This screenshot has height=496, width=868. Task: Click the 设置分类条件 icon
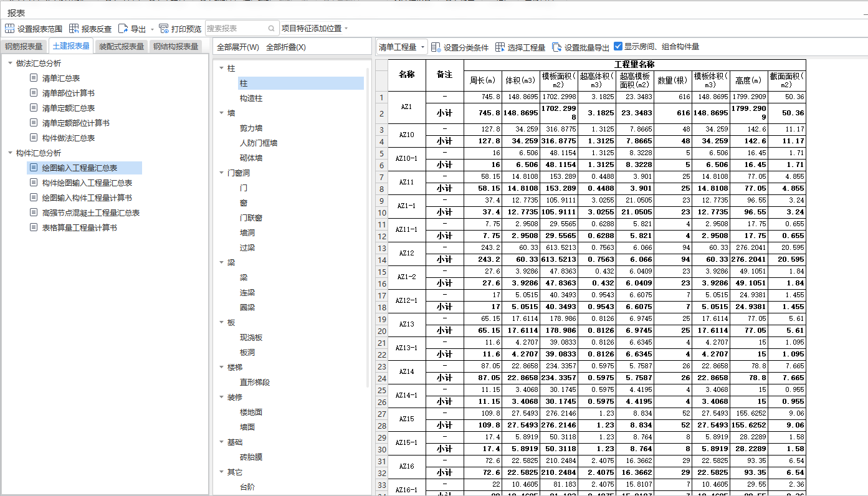[x=436, y=47]
